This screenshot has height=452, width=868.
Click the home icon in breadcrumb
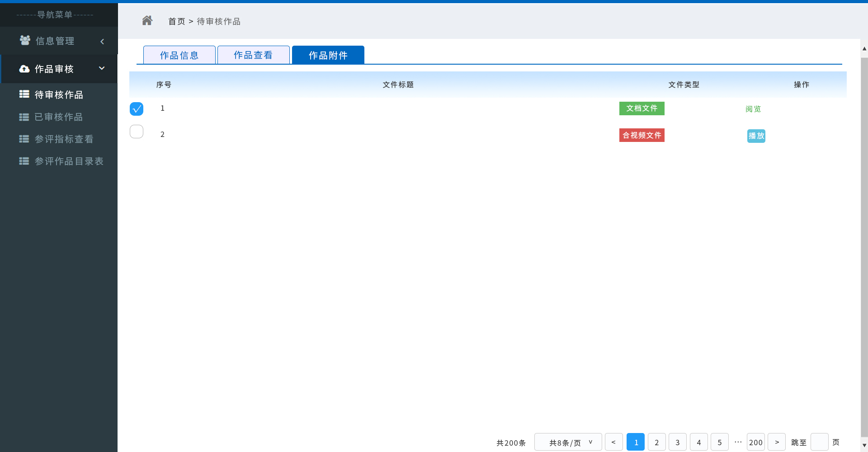click(x=147, y=21)
